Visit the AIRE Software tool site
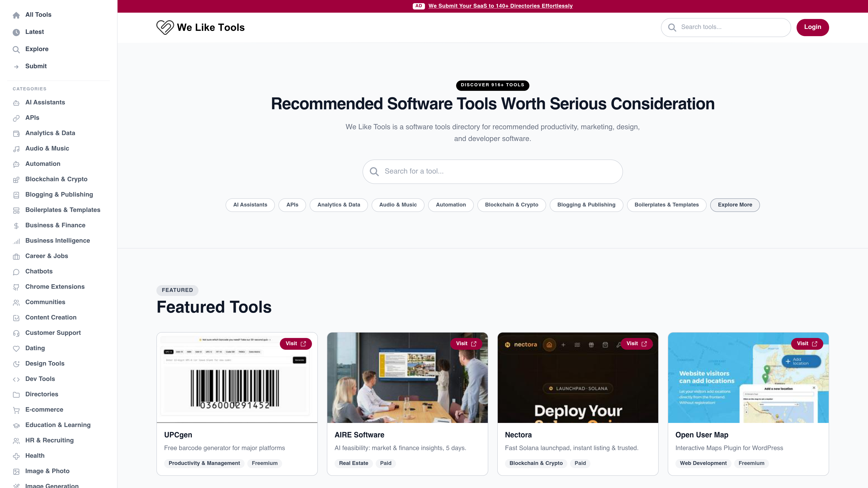The width and height of the screenshot is (868, 488). 466,344
